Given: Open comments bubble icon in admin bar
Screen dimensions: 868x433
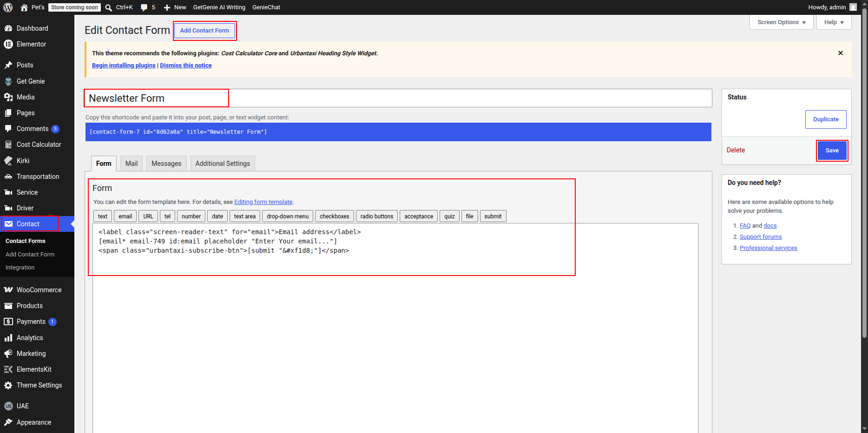Looking at the screenshot, I should point(144,7).
